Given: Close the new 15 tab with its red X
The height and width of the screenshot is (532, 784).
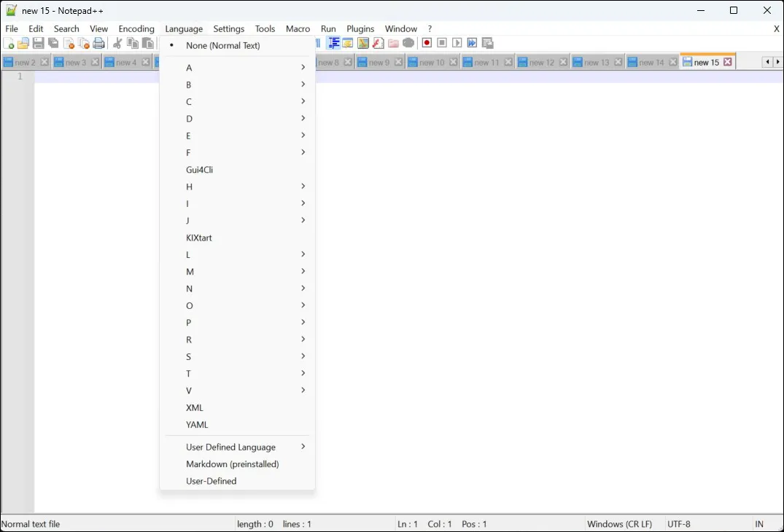Looking at the screenshot, I should (728, 62).
